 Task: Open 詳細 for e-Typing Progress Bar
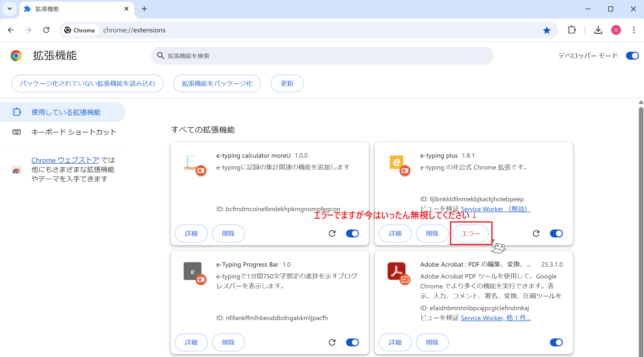[191, 342]
